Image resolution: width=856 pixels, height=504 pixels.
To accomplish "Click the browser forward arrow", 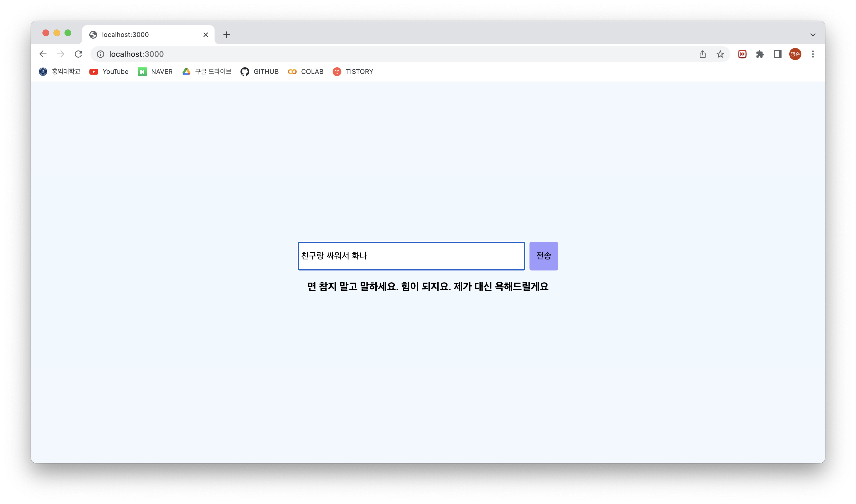I will pyautogui.click(x=60, y=54).
